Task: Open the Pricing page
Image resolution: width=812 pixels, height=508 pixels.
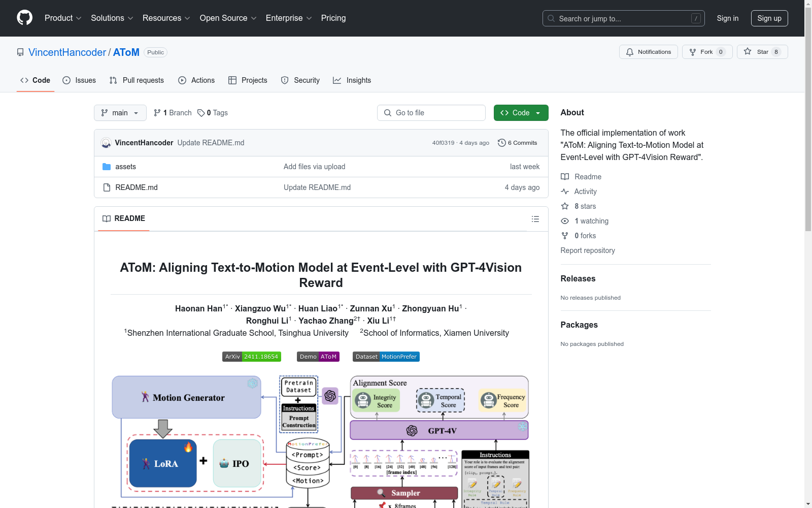Action: pos(333,18)
